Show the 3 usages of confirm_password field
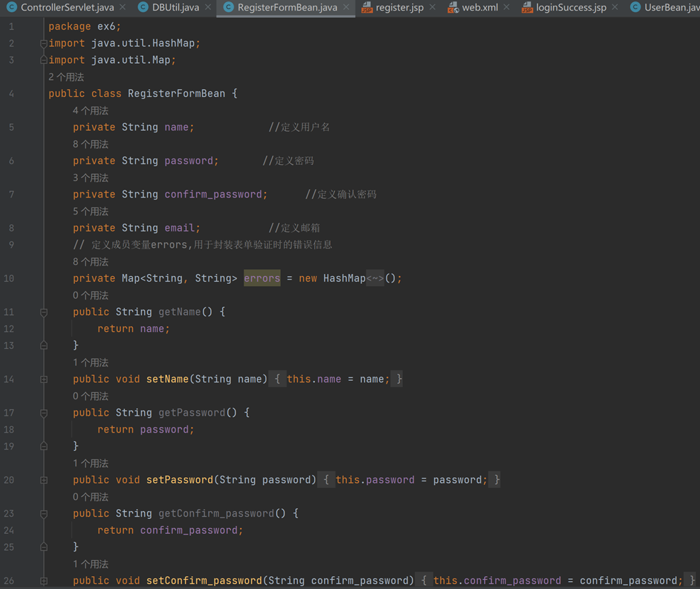The width and height of the screenshot is (700, 589). coord(91,177)
